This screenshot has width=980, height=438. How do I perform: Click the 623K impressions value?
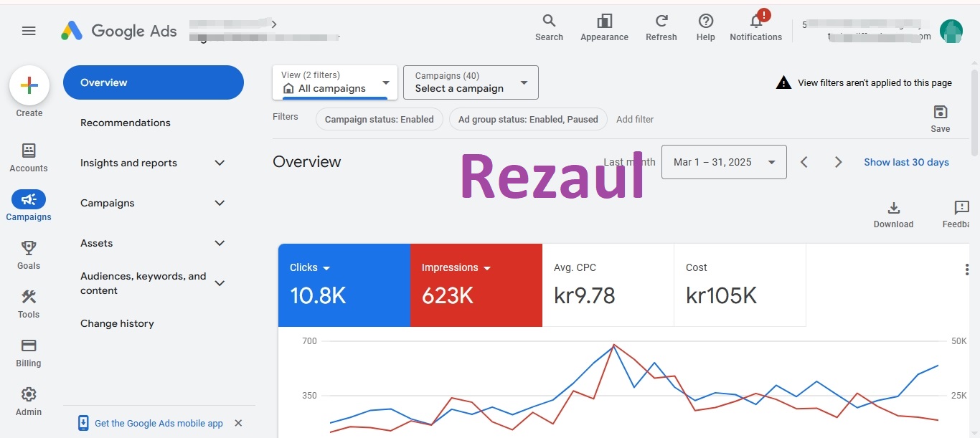448,295
